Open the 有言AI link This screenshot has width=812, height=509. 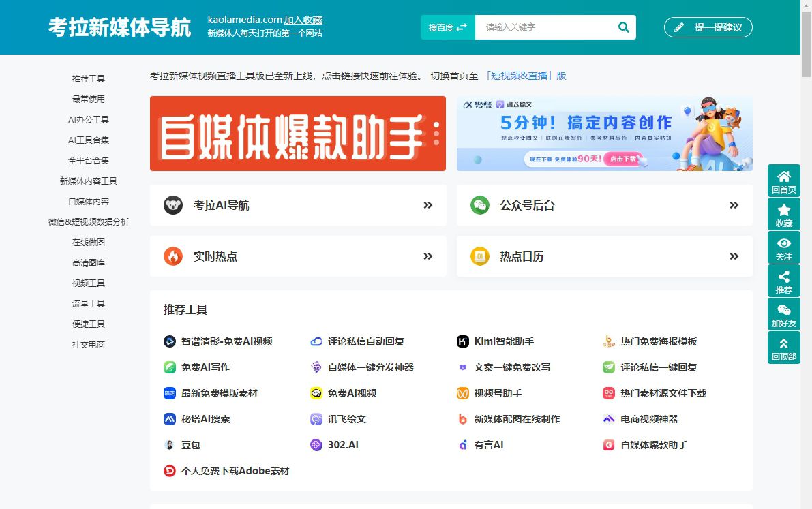tap(489, 445)
